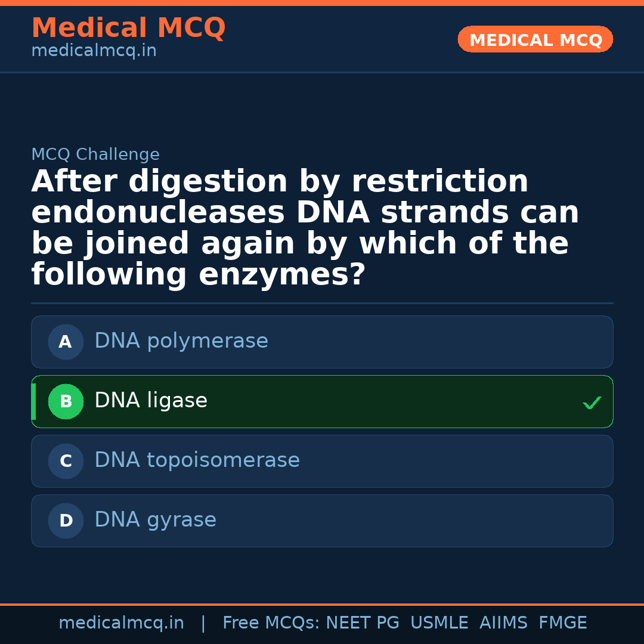Click the letter D circle icon
The width and height of the screenshot is (644, 644).
click(x=66, y=521)
